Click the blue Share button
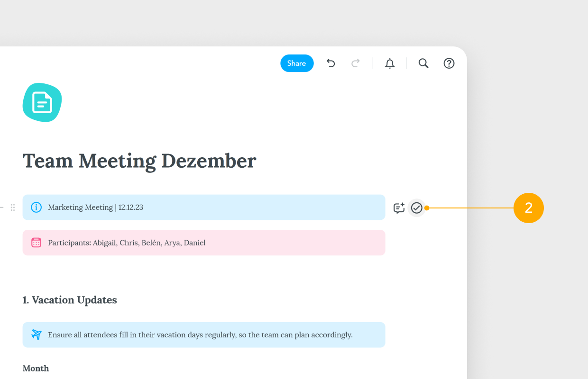The image size is (588, 379). point(297,63)
